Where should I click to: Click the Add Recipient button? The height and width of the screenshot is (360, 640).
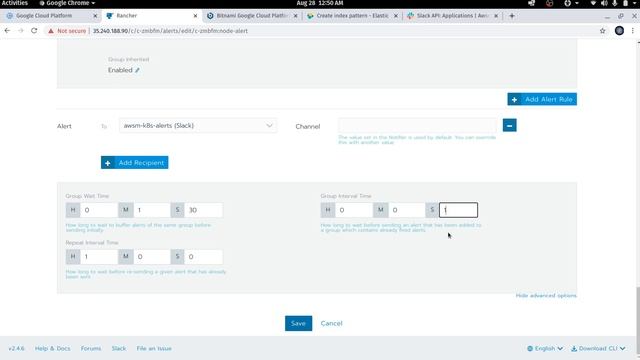pos(135,162)
